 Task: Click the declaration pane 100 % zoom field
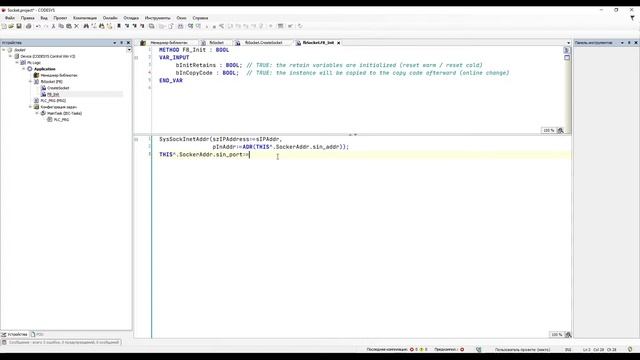(549, 131)
